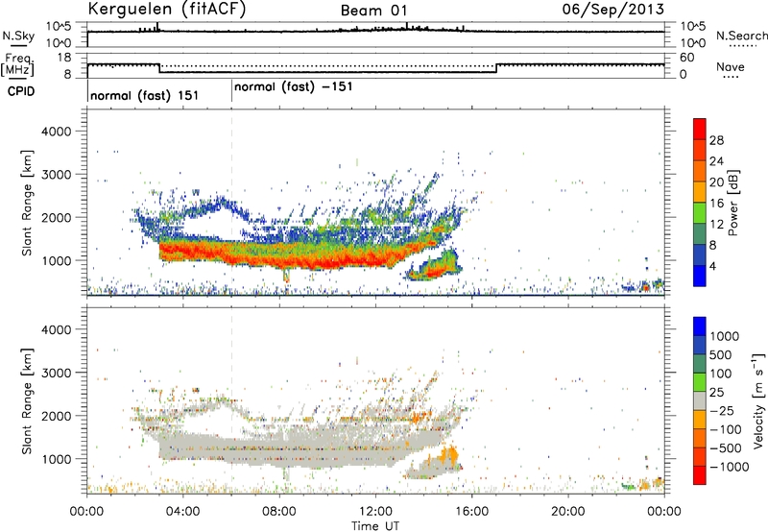The height and width of the screenshot is (532, 768).
Task: Select the "normal (fast) 151" CPID text
Action: pos(145,95)
